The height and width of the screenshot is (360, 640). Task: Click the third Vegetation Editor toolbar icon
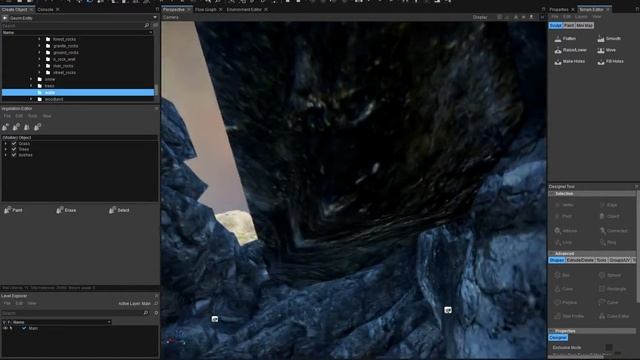27,127
